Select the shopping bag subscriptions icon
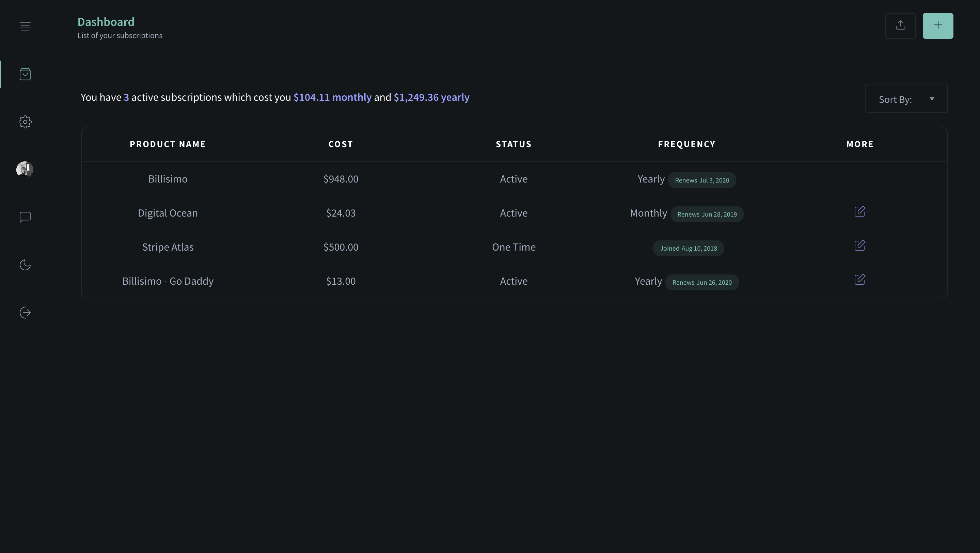This screenshot has width=980, height=553. coord(25,74)
